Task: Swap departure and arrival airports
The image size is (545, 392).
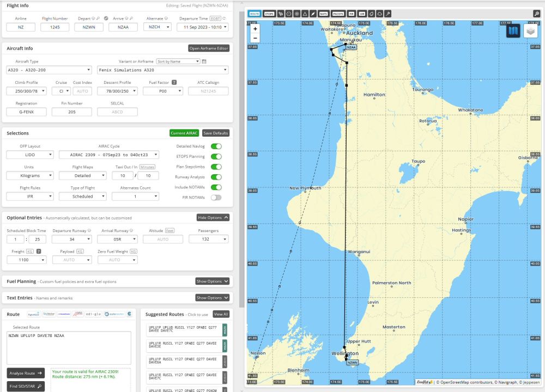Action: click(106, 19)
